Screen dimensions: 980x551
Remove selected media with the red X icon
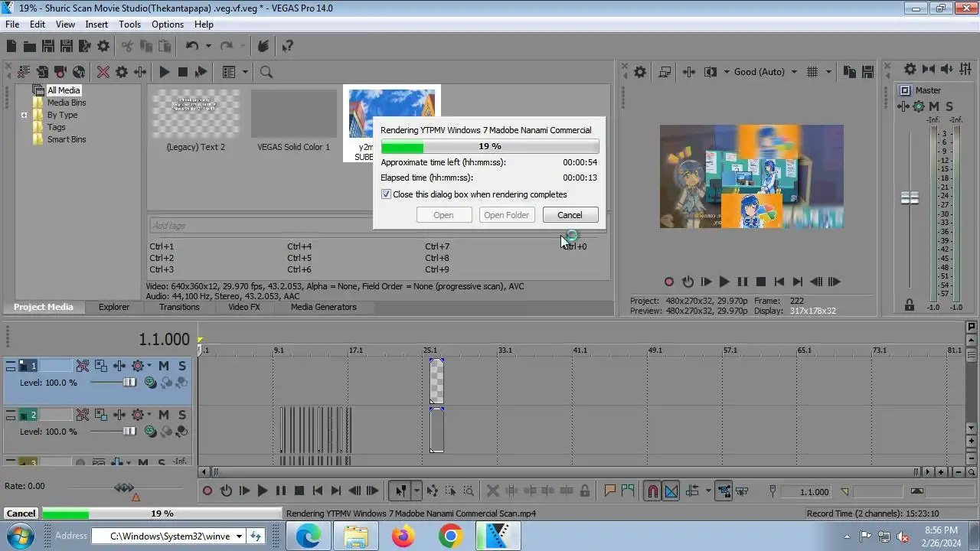coord(103,72)
